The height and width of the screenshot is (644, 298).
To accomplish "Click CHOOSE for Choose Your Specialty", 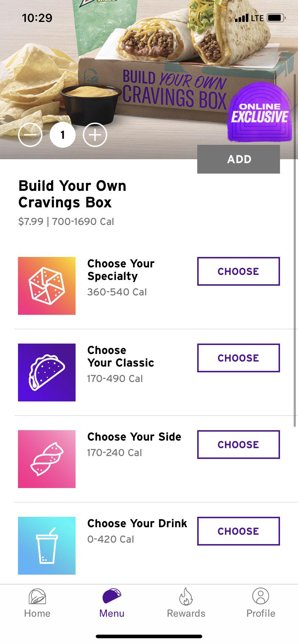I will click(238, 271).
